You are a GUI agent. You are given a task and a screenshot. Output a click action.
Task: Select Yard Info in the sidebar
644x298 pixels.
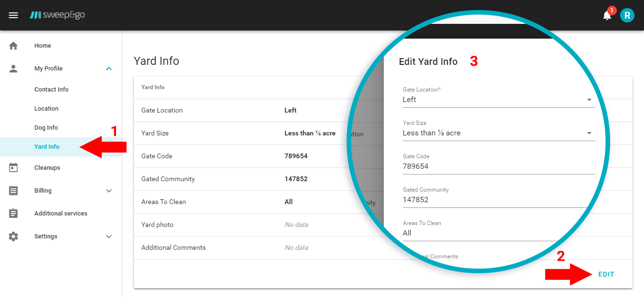(47, 146)
